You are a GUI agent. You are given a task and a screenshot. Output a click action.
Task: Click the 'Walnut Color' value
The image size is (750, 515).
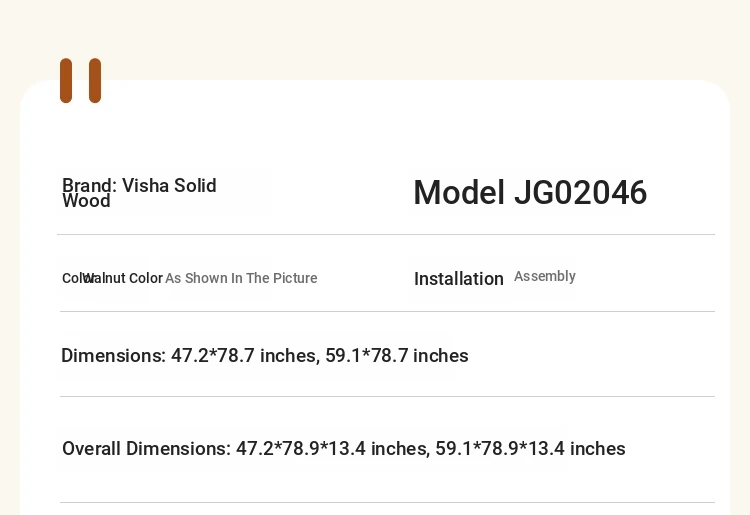pos(123,278)
